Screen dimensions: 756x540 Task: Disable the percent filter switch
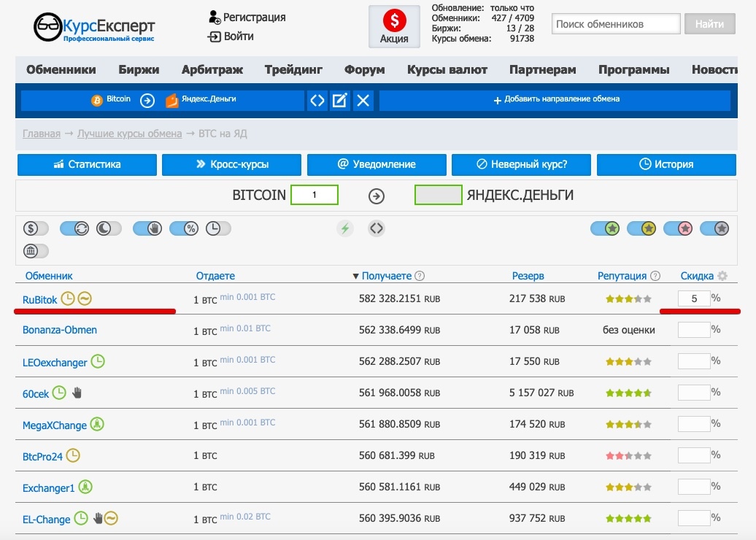(x=184, y=228)
